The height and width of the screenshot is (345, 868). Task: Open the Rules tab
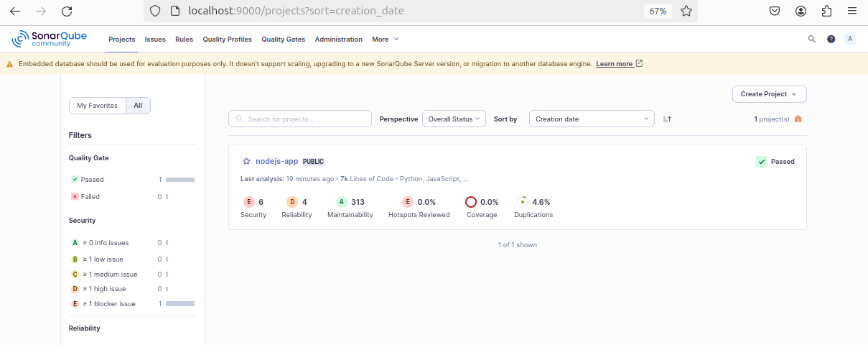184,39
